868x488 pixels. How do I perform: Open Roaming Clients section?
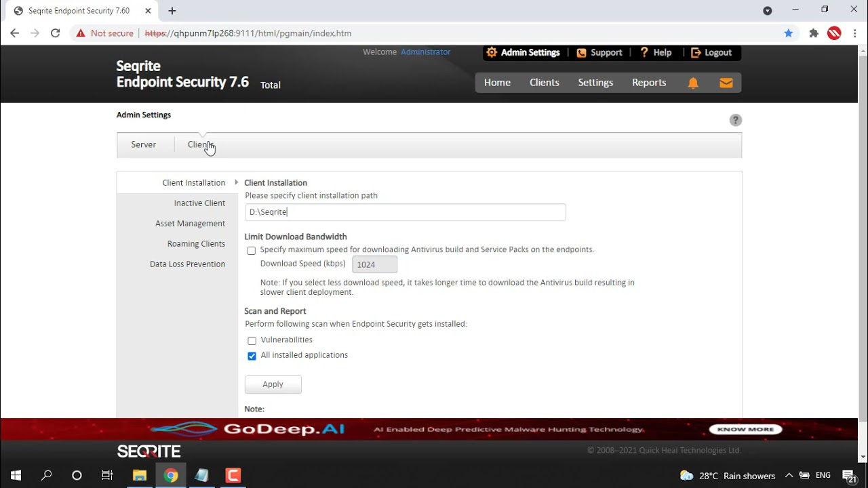point(196,244)
